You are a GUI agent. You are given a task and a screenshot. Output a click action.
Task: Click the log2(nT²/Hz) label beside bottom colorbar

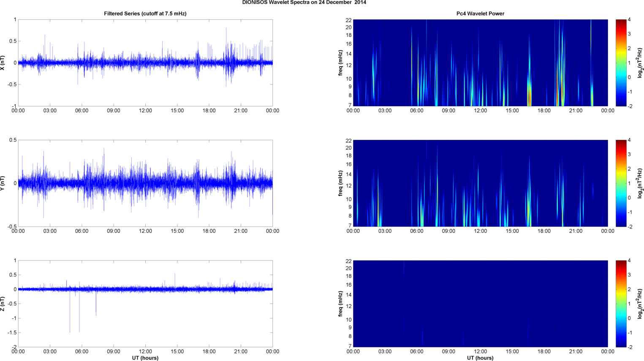point(640,304)
